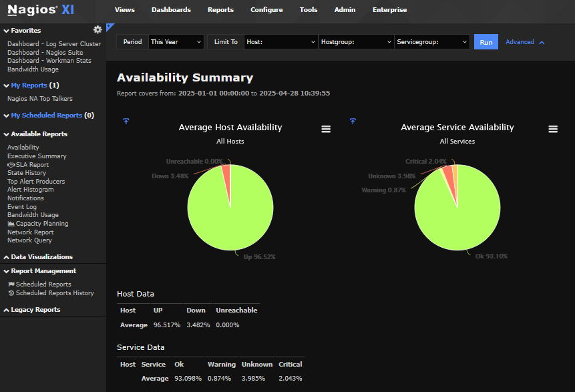Open the Dashboards menu

[171, 10]
